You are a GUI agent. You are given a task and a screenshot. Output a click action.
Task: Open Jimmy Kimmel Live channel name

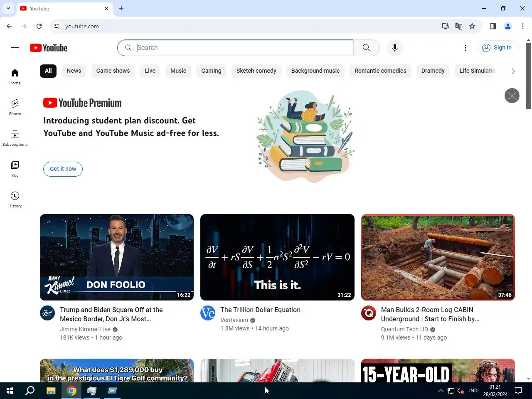85,329
